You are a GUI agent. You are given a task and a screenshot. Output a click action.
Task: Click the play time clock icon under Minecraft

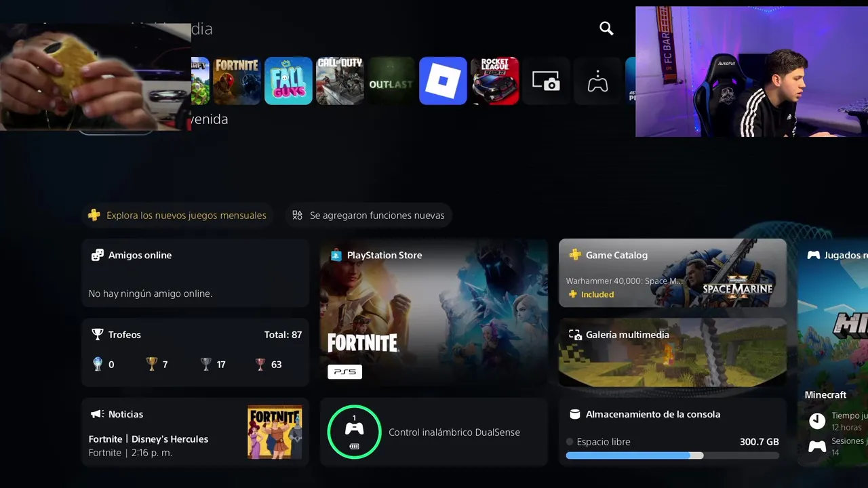(817, 421)
